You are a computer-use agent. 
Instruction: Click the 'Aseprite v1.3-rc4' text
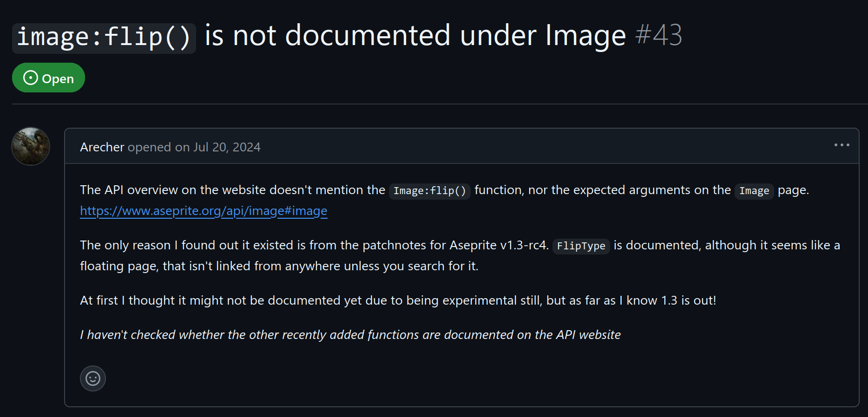(498, 245)
